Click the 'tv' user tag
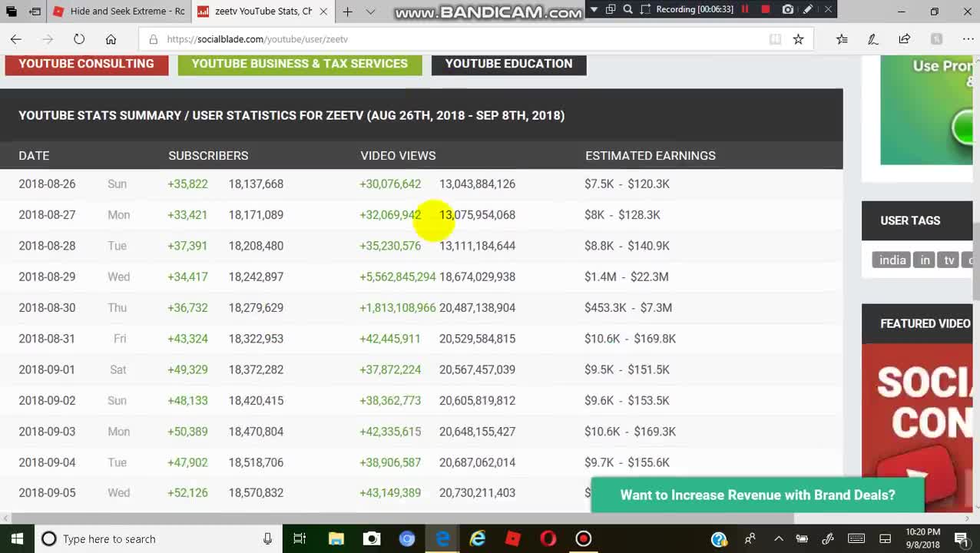The width and height of the screenshot is (980, 553). coord(949,260)
